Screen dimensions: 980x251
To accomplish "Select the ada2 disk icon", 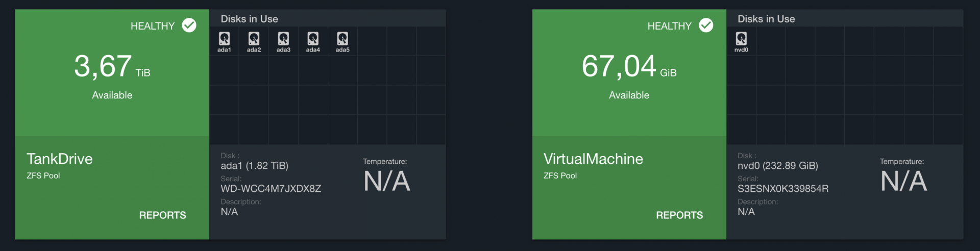I will (254, 39).
